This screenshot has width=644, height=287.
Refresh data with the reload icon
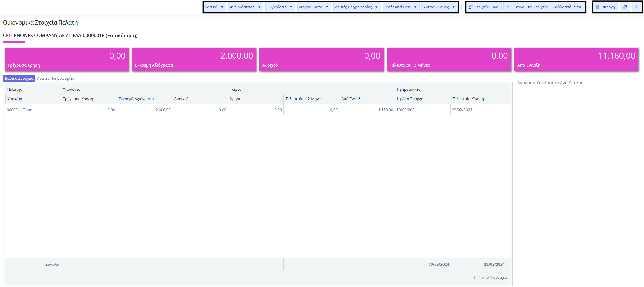point(625,7)
